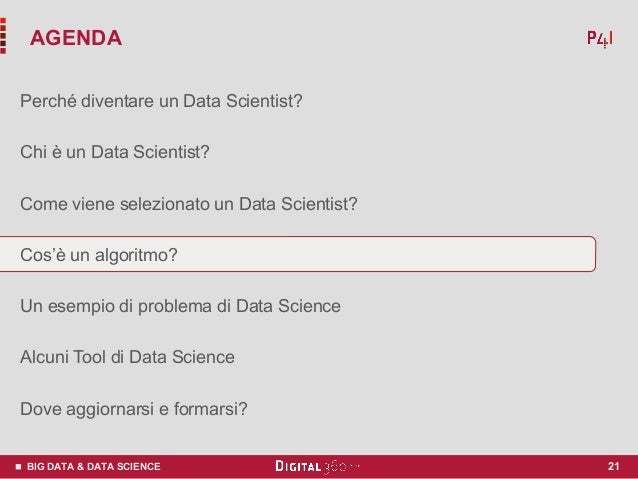Viewport: 638px width, 479px height.
Task: Click the P4I logo
Action: click(x=600, y=39)
